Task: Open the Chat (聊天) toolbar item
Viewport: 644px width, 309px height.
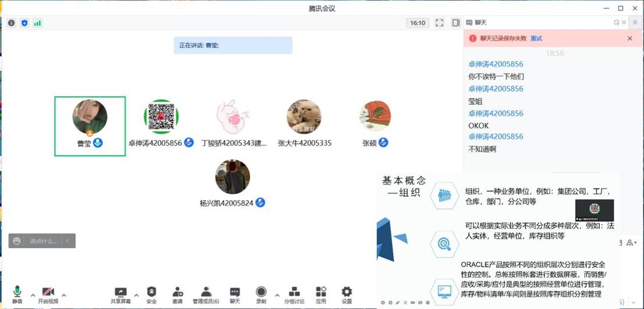Action: 234,294
